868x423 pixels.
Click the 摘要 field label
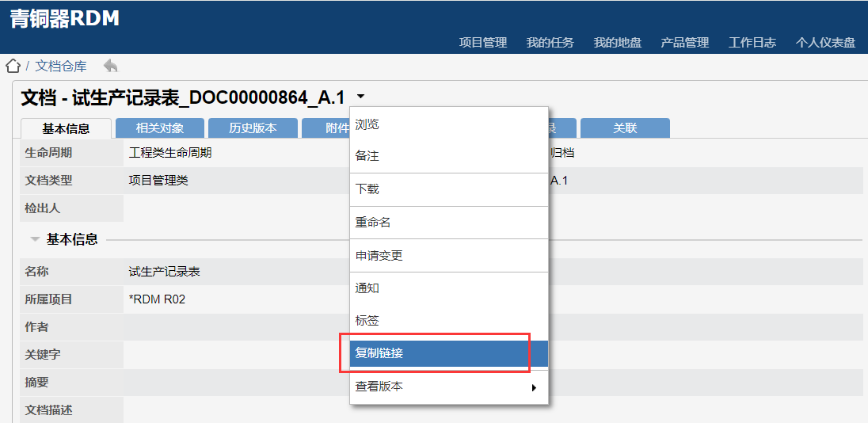[36, 383]
